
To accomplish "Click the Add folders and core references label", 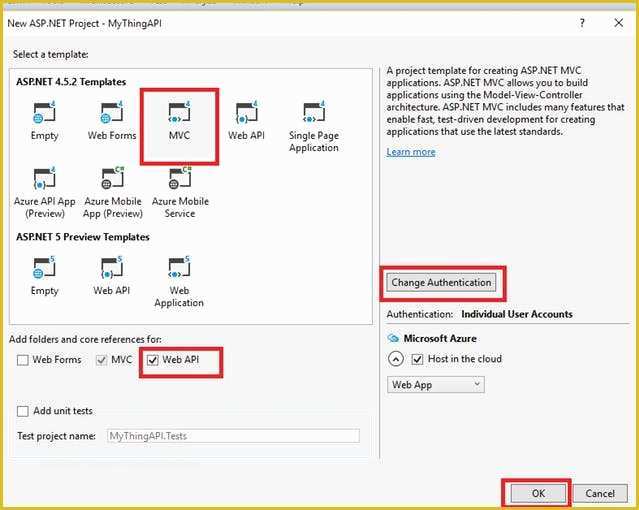I will pos(85,339).
